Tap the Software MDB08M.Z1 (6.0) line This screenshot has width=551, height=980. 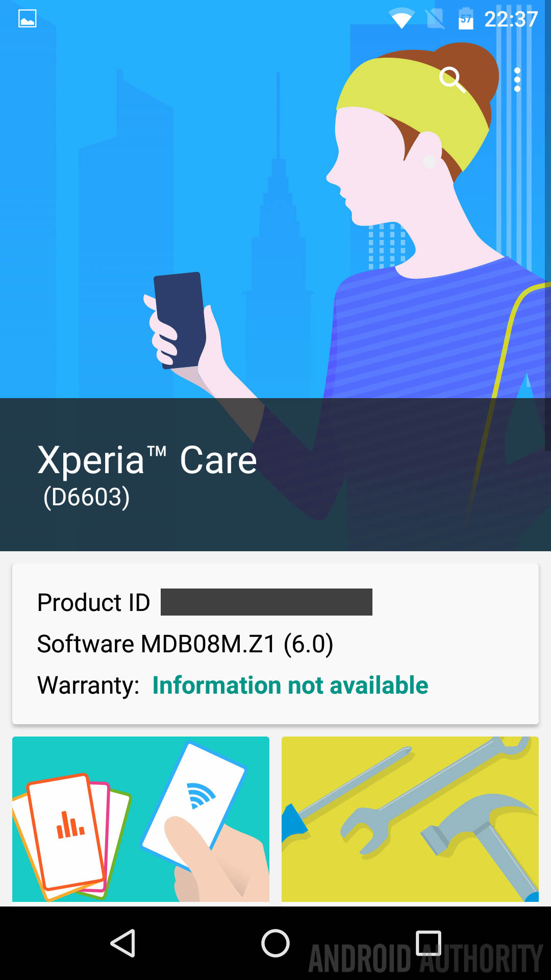coord(185,644)
